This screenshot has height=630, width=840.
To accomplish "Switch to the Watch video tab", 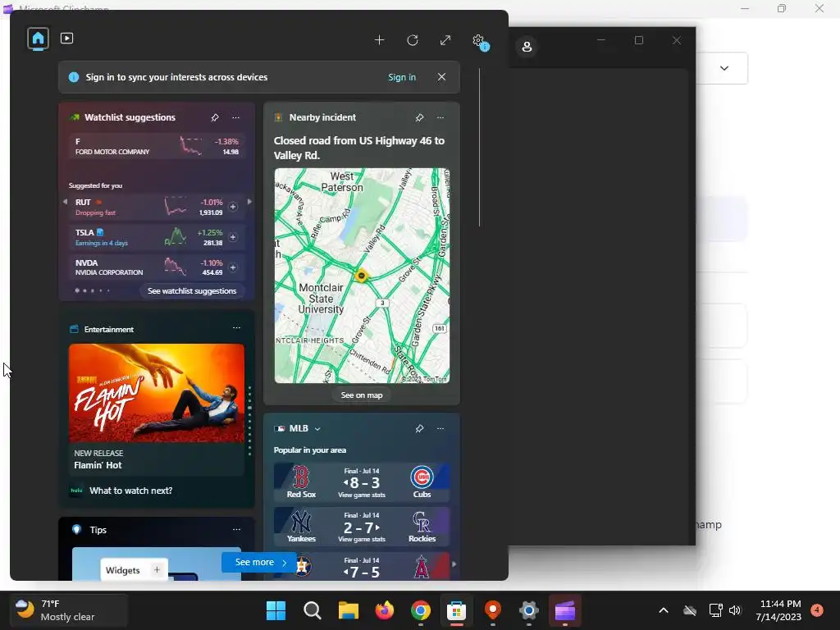I will [x=67, y=39].
